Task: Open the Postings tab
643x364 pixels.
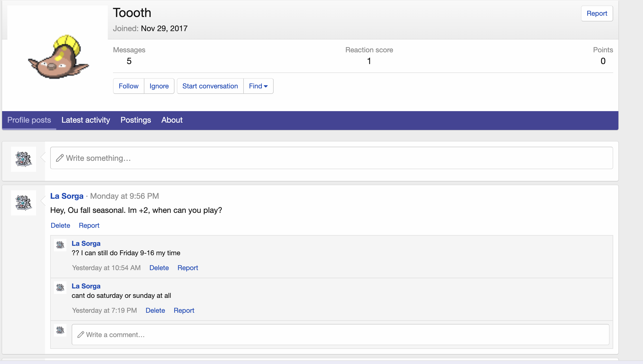Action: [136, 120]
